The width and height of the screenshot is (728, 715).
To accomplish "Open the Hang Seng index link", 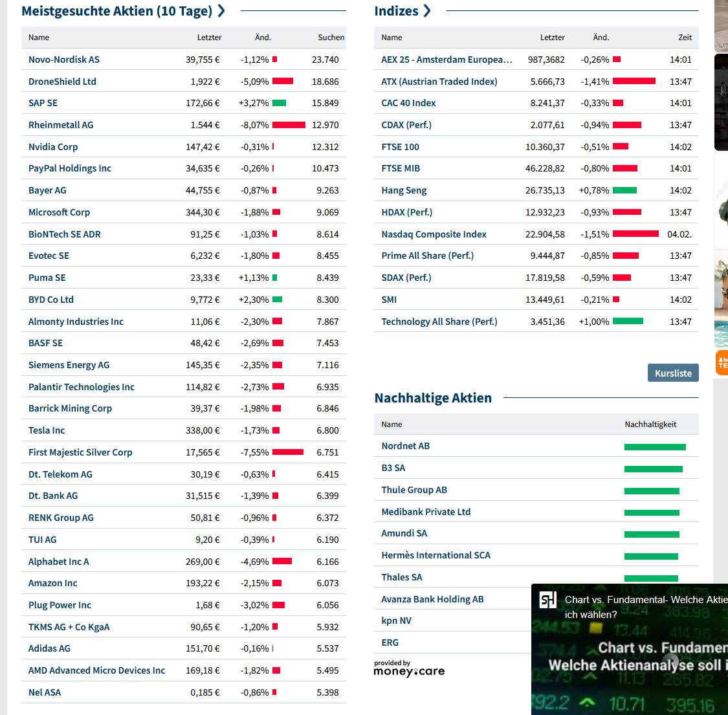I will click(404, 190).
